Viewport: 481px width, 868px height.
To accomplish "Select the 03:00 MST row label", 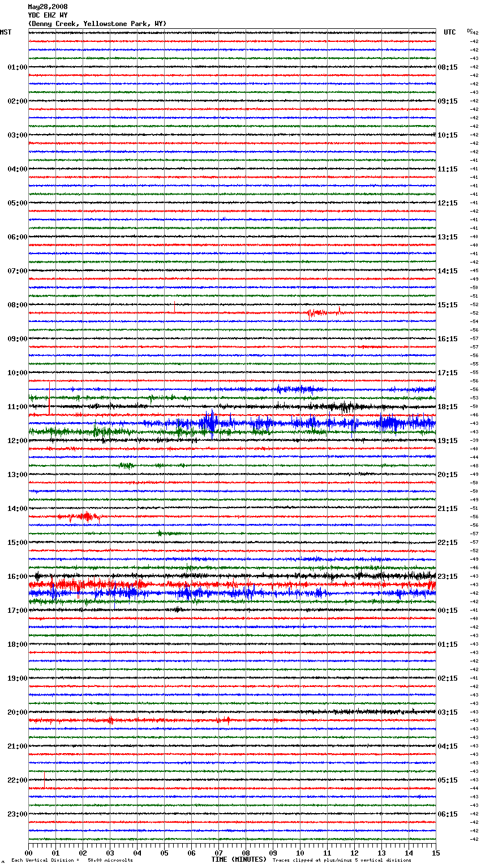I will pyautogui.click(x=18, y=135).
